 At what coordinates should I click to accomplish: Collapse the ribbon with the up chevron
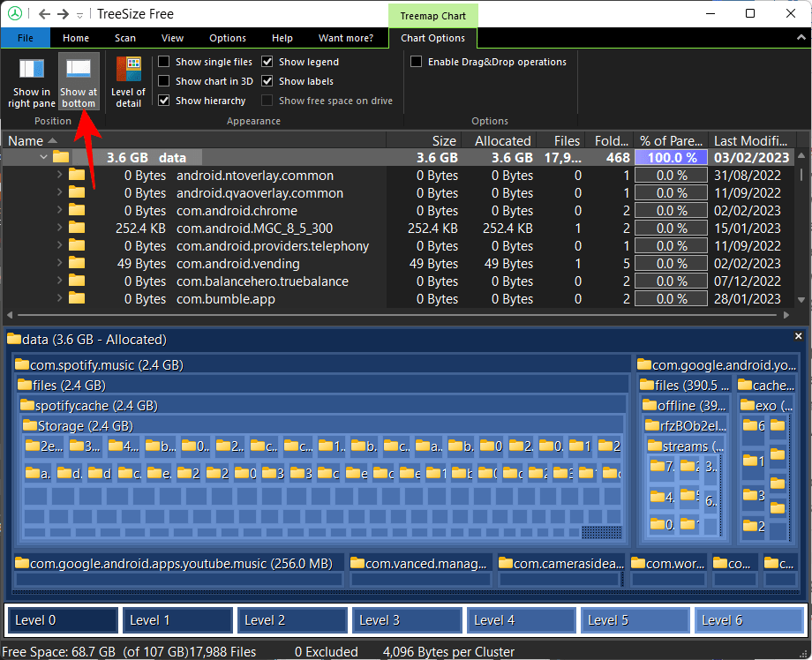[x=801, y=37]
